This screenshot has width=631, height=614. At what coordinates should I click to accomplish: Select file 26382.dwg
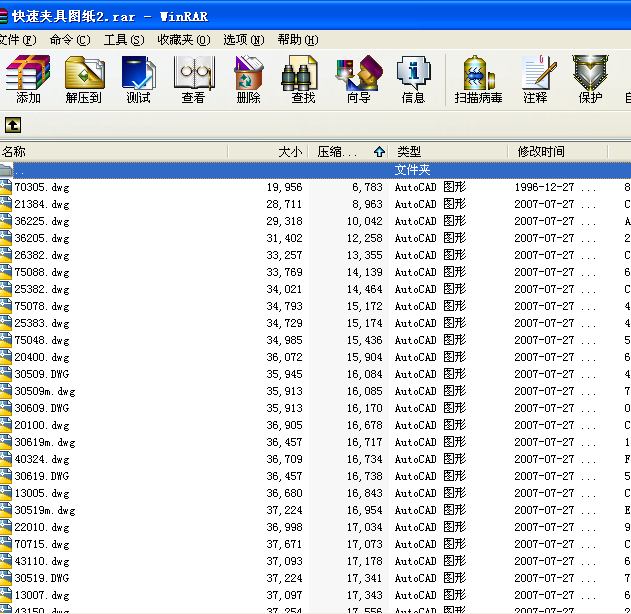coord(42,255)
